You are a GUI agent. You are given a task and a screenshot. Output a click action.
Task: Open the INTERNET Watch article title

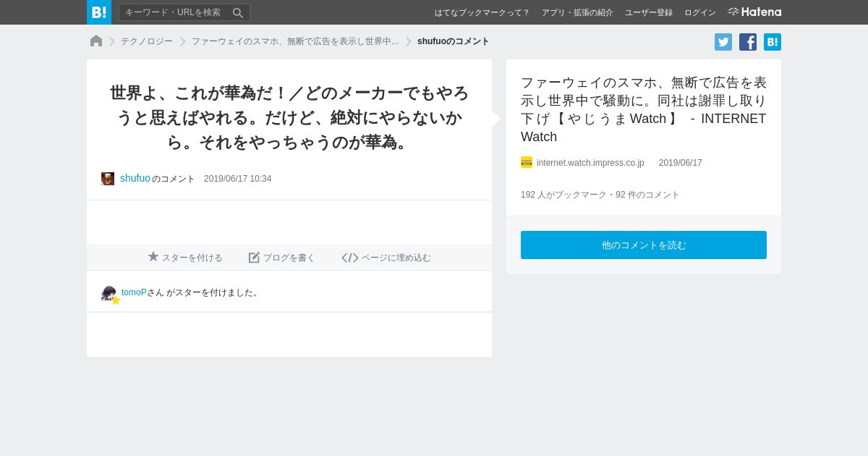click(643, 109)
